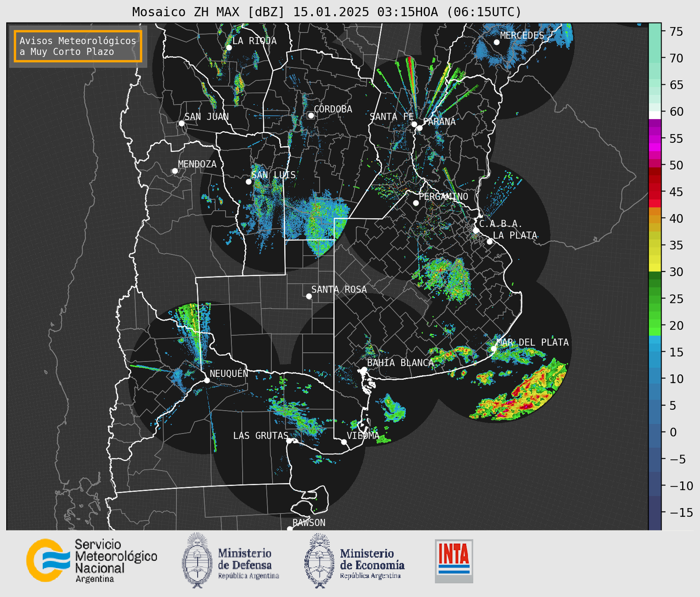
Task: Click the magenta 55 dBZ band in colorbar
Action: pyautogui.click(x=655, y=139)
